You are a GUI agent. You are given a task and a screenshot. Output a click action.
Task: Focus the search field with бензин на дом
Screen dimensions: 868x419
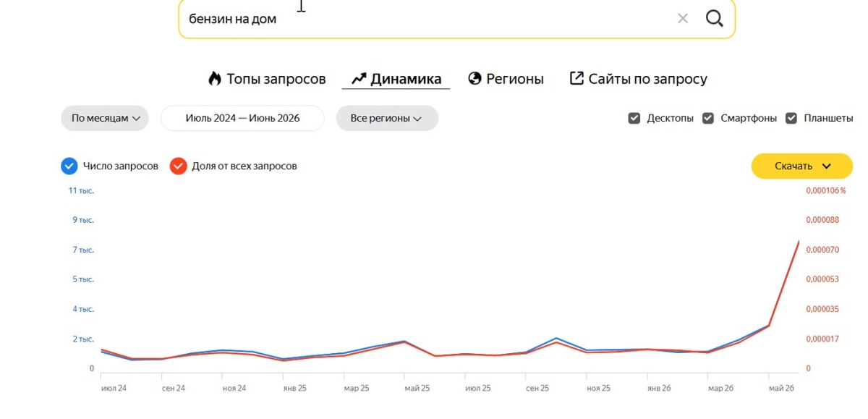[x=427, y=19]
